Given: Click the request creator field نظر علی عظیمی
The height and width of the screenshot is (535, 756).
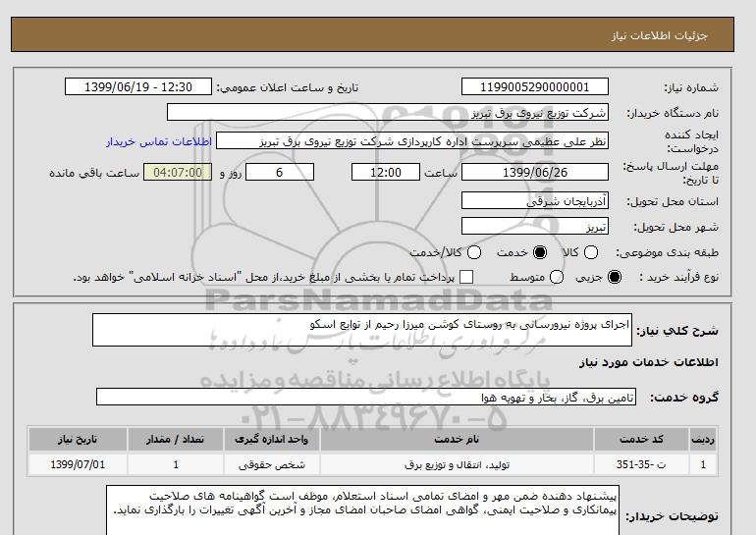Looking at the screenshot, I should tap(412, 141).
